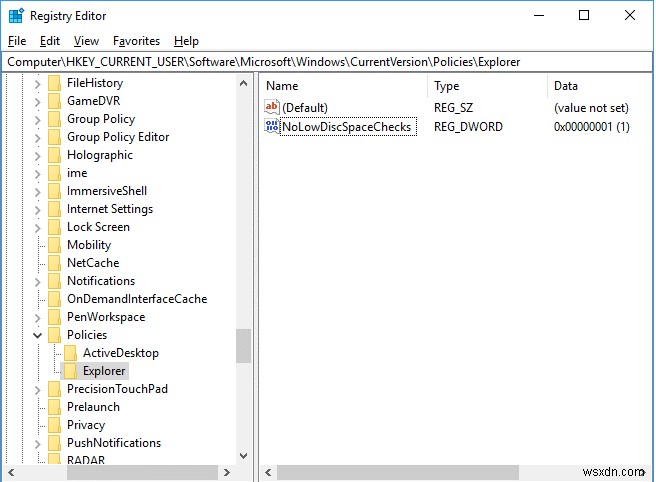
Task: Click the PrecisionTouchPad folder icon
Action: tap(54, 389)
